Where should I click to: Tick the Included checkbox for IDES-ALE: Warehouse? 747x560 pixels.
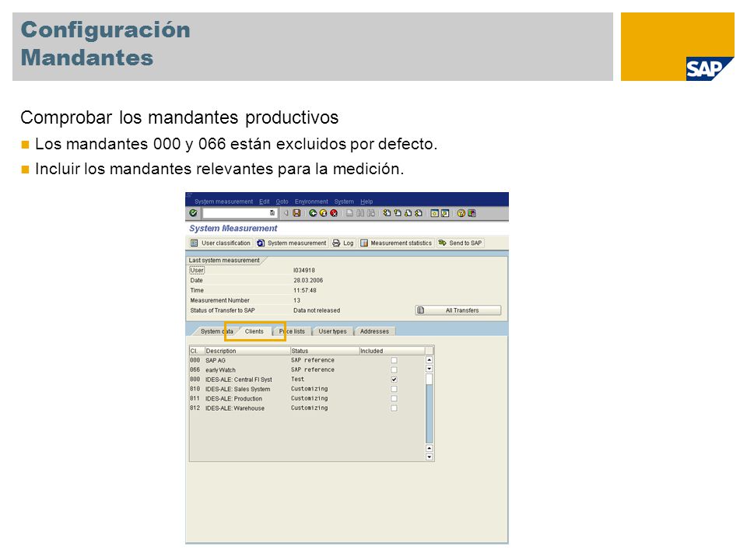click(x=394, y=408)
